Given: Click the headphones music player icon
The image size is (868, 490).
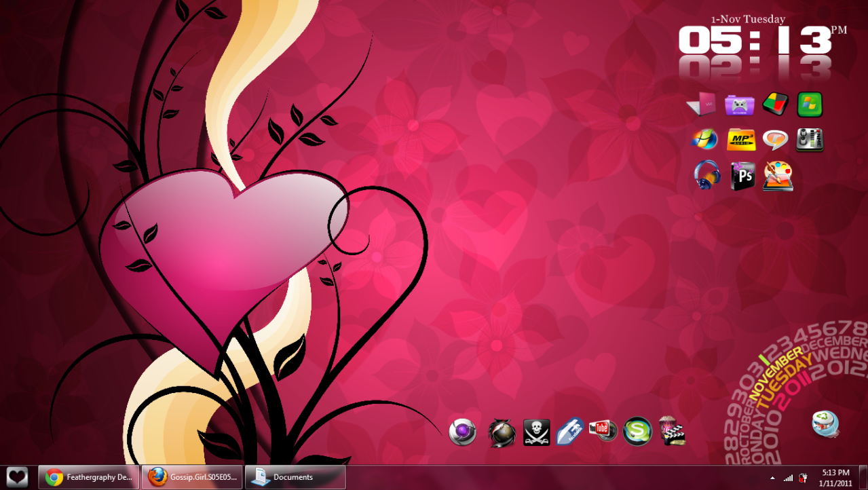Looking at the screenshot, I should 706,175.
